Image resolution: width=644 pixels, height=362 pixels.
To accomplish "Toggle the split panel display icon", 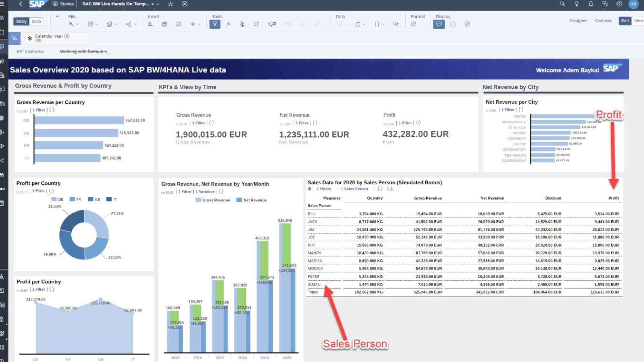I will (453, 24).
